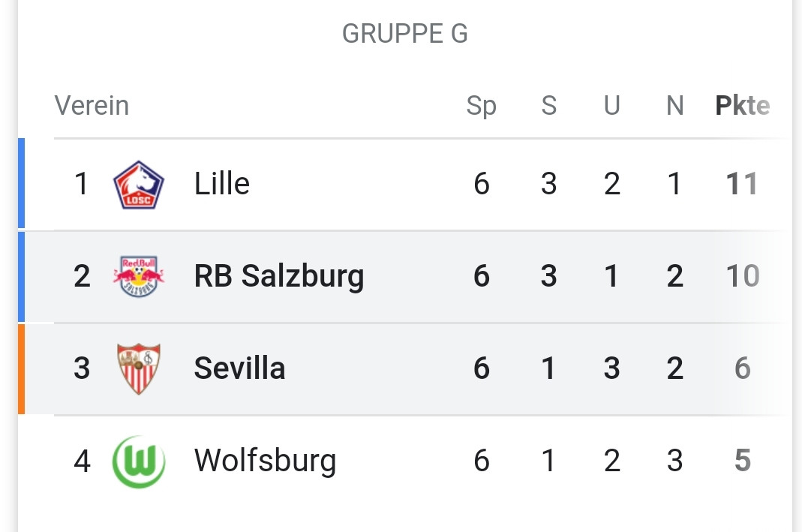The height and width of the screenshot is (532, 802).
Task: Click the U draws column header
Action: tap(612, 106)
